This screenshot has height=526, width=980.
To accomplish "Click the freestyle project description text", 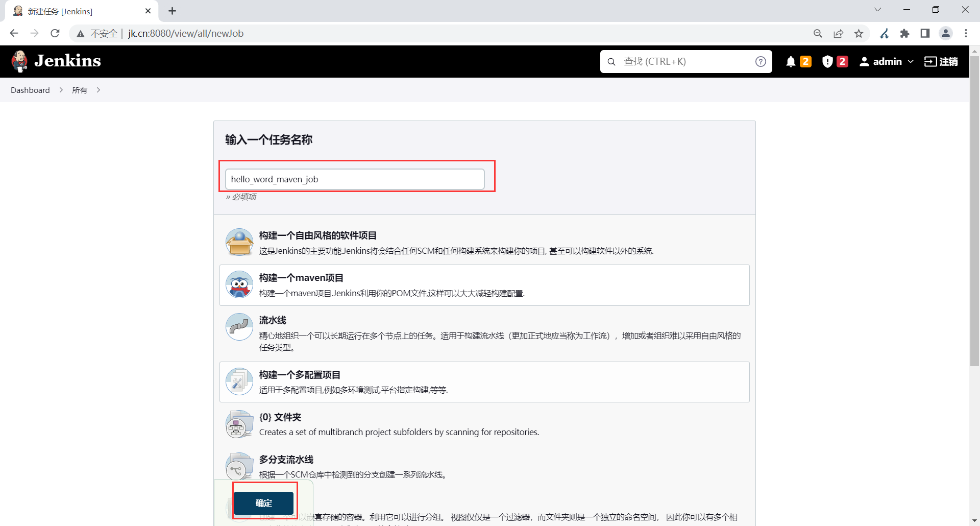I will (x=456, y=251).
